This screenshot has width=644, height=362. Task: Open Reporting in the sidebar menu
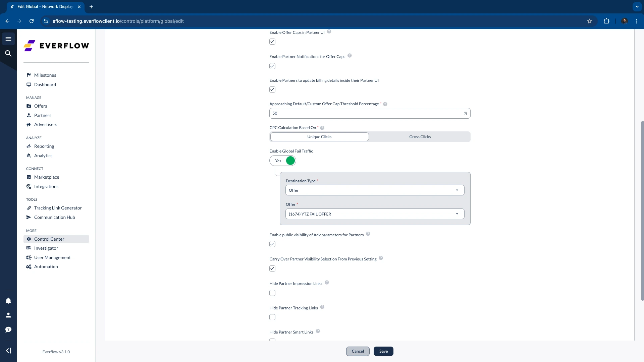coord(44,146)
